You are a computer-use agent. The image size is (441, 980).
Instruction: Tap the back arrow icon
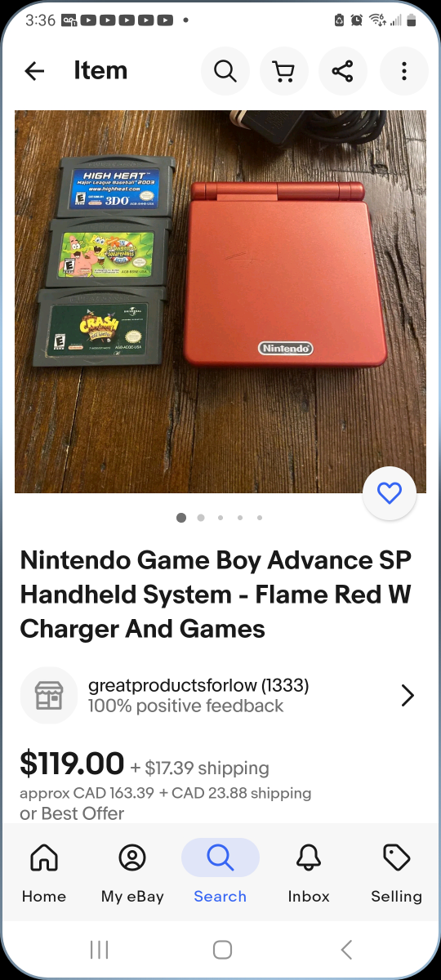[34, 71]
